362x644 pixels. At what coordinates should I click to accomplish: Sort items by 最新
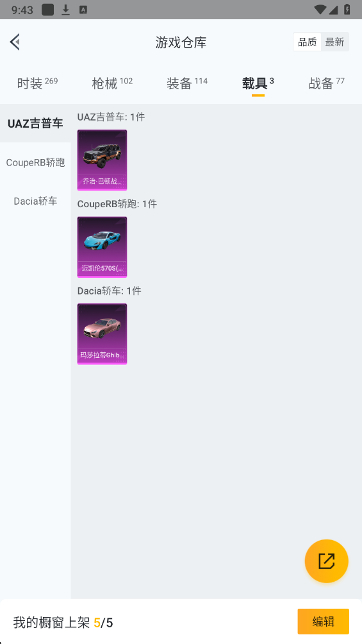pos(334,42)
